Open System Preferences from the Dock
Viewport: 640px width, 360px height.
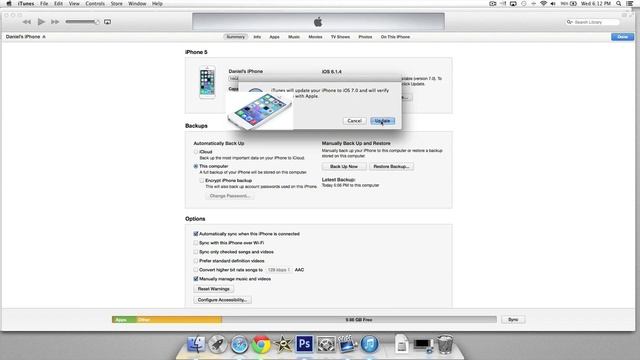(x=326, y=344)
